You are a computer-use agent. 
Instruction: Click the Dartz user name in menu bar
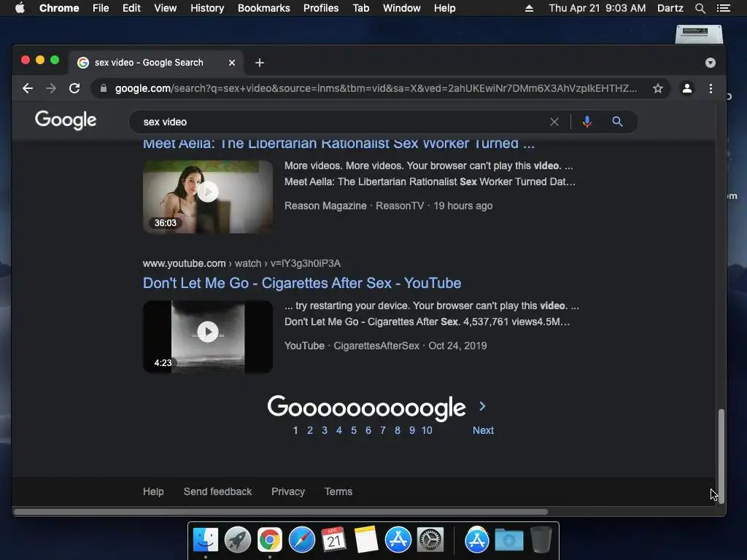(x=670, y=8)
